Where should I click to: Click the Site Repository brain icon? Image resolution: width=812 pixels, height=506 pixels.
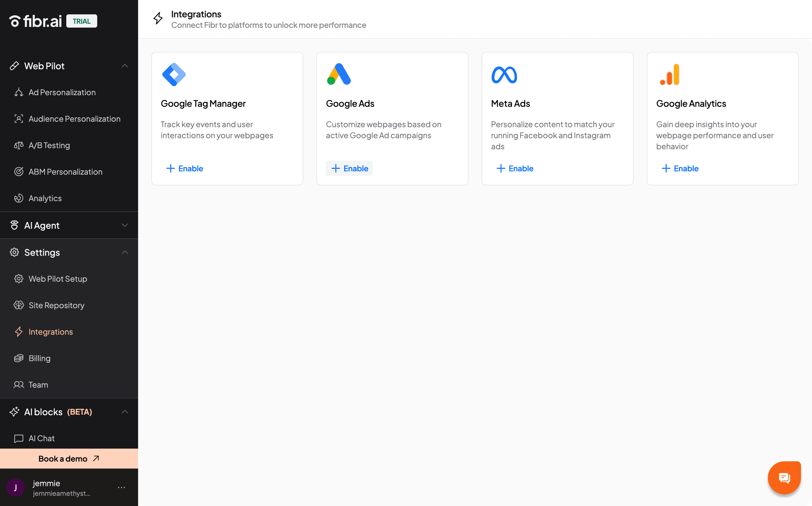point(19,305)
